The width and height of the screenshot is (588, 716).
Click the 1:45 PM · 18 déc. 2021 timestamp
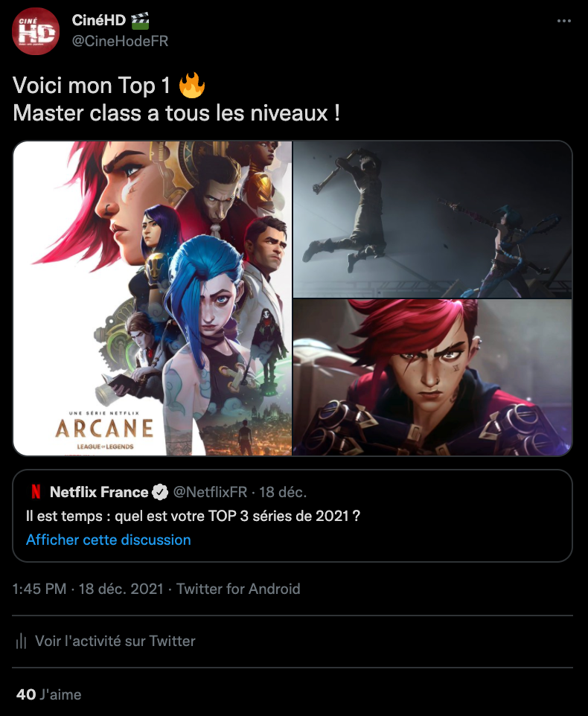tap(88, 589)
